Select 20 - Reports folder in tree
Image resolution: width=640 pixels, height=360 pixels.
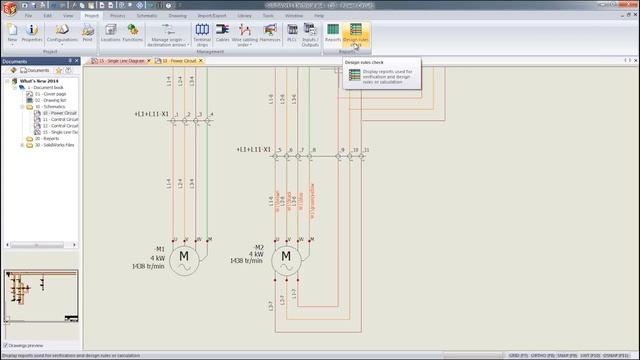[x=43, y=139]
